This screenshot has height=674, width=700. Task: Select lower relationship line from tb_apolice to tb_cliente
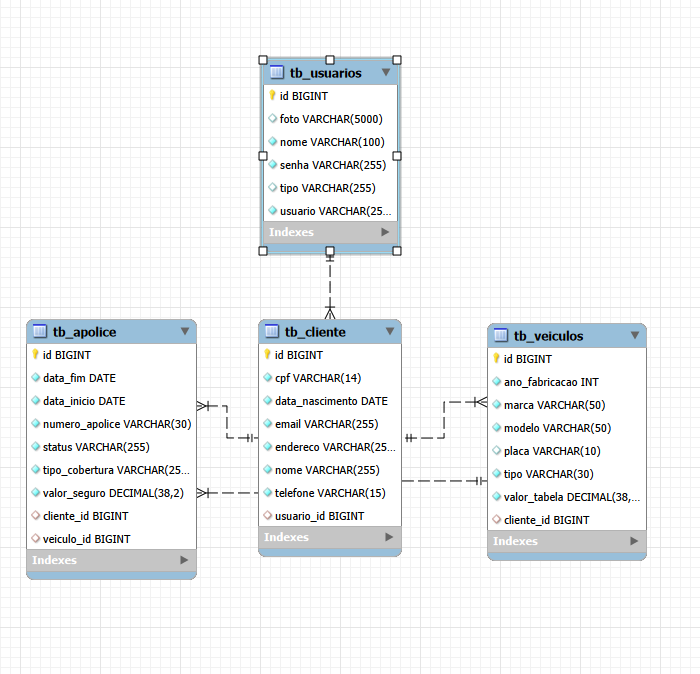pos(228,493)
